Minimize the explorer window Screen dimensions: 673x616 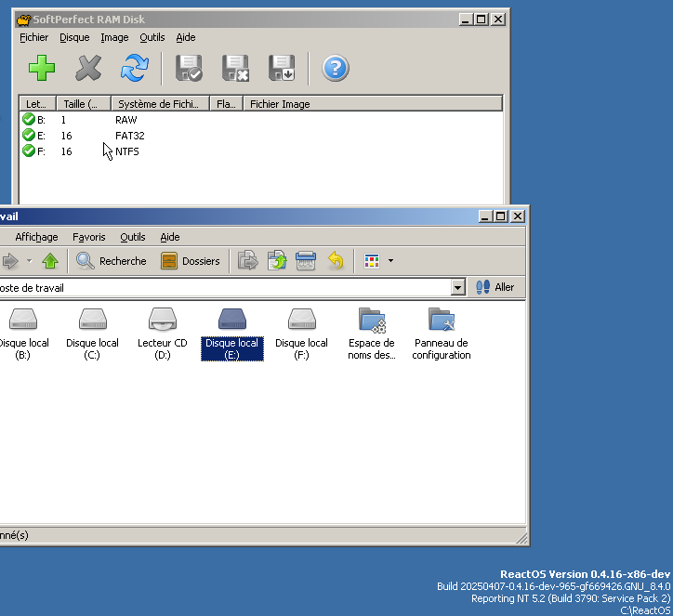(x=485, y=216)
